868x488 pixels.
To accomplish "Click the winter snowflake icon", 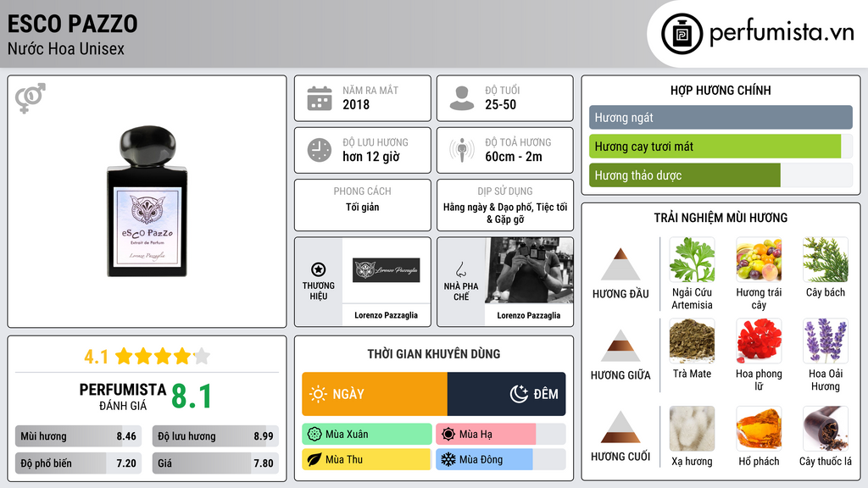I will 448,460.
